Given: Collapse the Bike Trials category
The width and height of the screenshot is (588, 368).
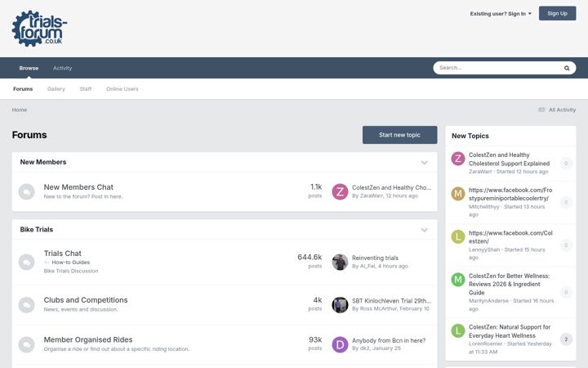Looking at the screenshot, I should click(x=424, y=230).
